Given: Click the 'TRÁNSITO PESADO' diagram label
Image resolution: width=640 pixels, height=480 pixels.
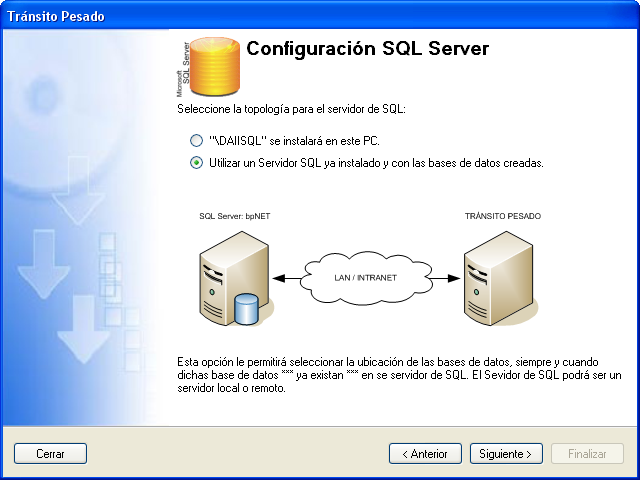Looking at the screenshot, I should (x=502, y=216).
